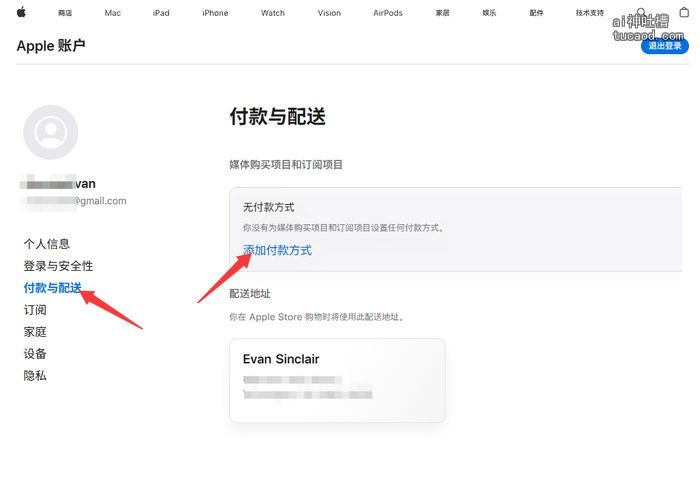Open the Evan Sinclair shipping address card

(x=337, y=380)
